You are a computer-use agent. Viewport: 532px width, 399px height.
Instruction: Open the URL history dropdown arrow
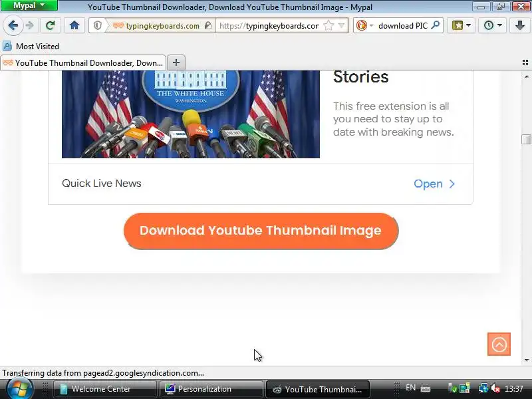[x=342, y=25]
